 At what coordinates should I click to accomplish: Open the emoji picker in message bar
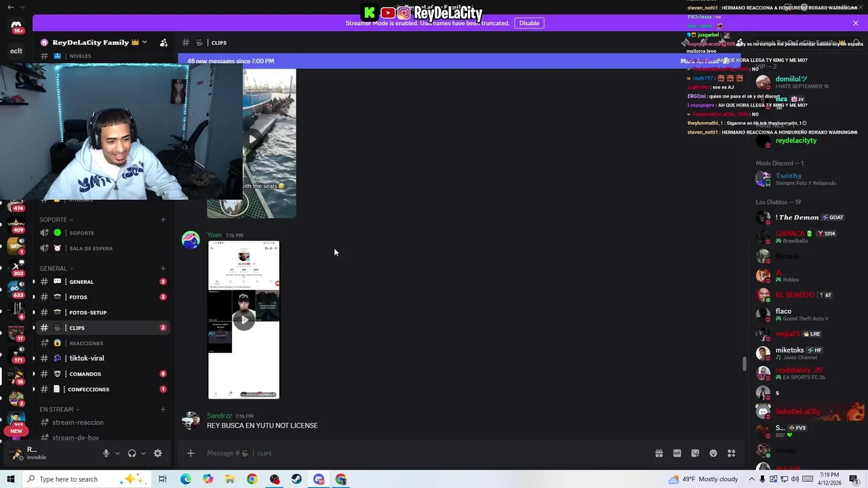tap(713, 453)
